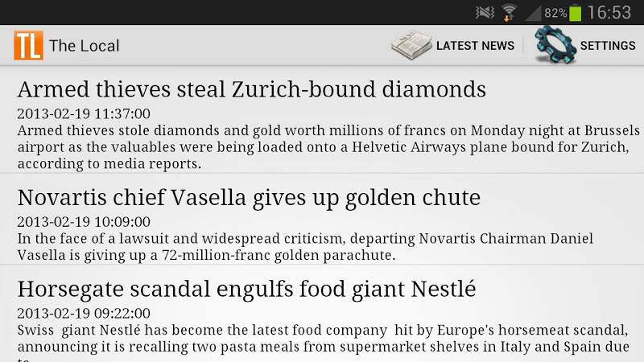Tap the silent mode status icon
This screenshot has height=362, width=644.
tap(484, 12)
